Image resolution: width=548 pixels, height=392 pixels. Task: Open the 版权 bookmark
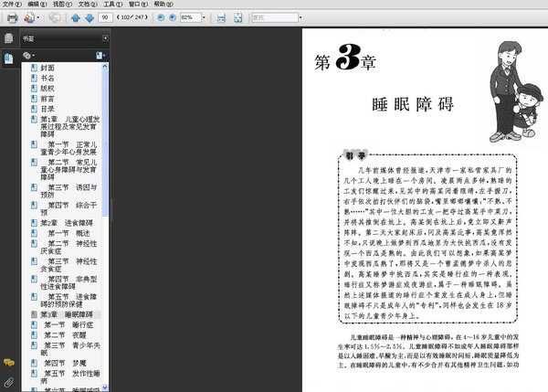pos(47,89)
